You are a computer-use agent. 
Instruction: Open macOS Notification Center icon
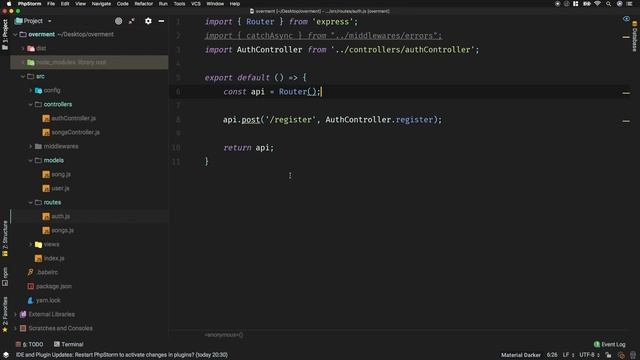pos(629,4)
